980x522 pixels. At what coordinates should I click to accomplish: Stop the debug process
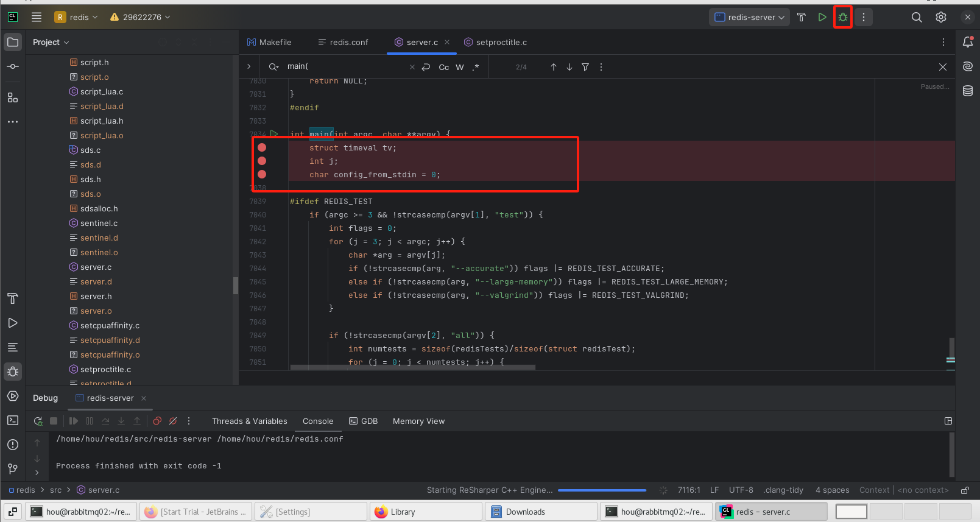(x=54, y=421)
